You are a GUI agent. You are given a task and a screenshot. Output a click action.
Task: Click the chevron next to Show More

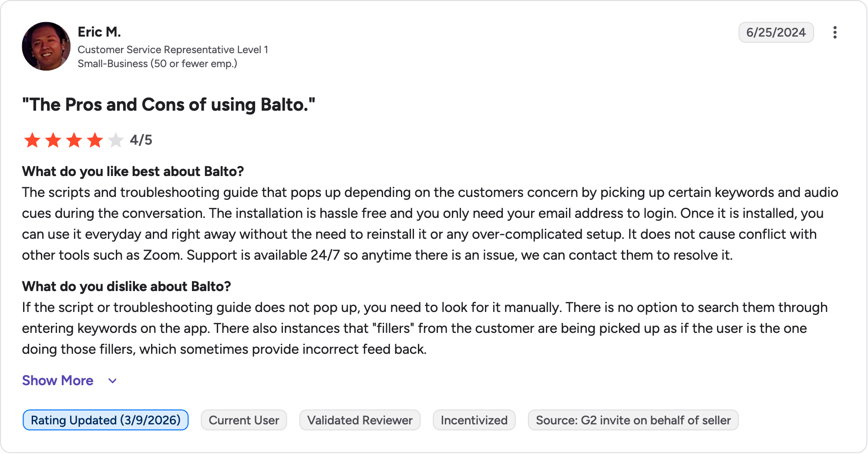coord(112,381)
